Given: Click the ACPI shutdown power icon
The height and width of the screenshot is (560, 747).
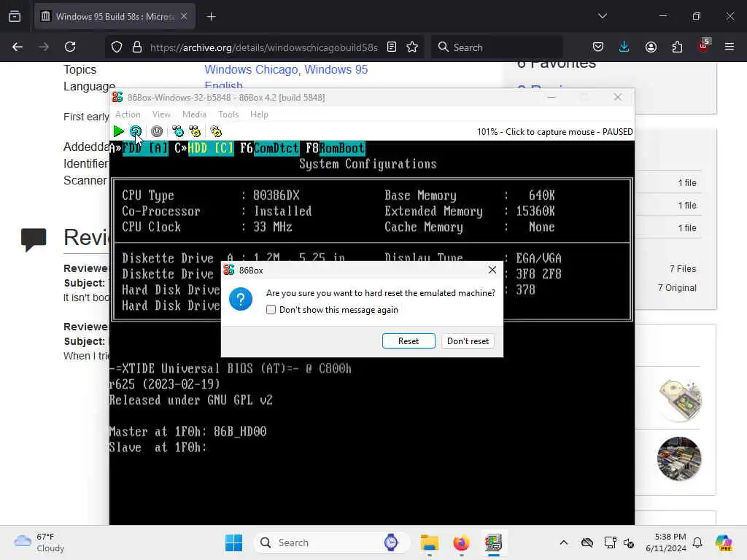Looking at the screenshot, I should pyautogui.click(x=157, y=131).
